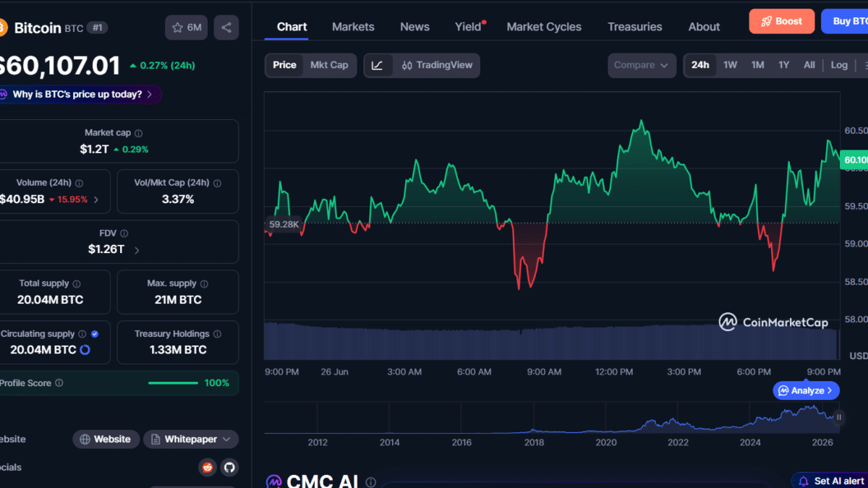This screenshot has width=868, height=488.
Task: Open the Compare dropdown
Action: (x=642, y=65)
